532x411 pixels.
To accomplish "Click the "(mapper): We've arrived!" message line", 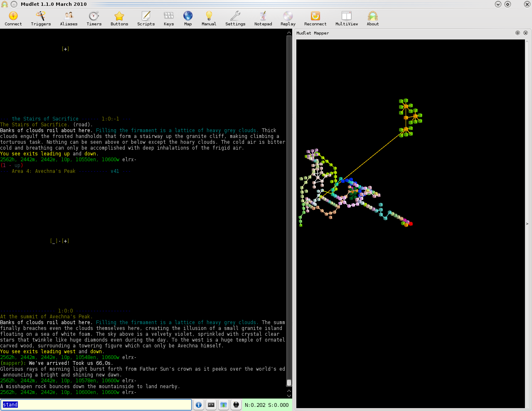I will (57, 363).
